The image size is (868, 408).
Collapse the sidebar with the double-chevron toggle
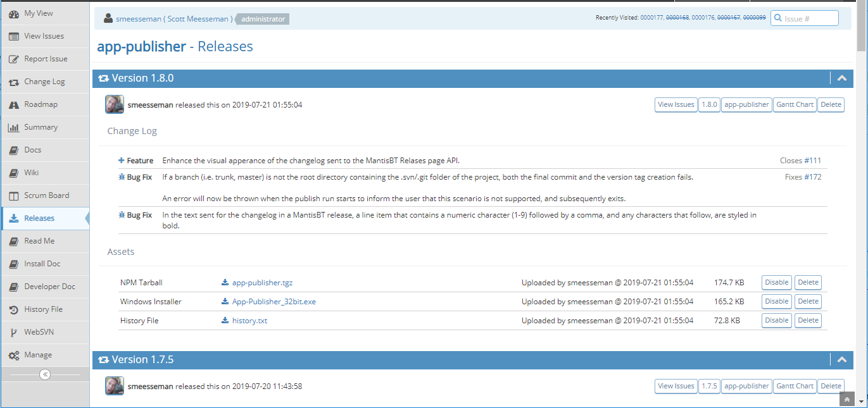coord(45,374)
